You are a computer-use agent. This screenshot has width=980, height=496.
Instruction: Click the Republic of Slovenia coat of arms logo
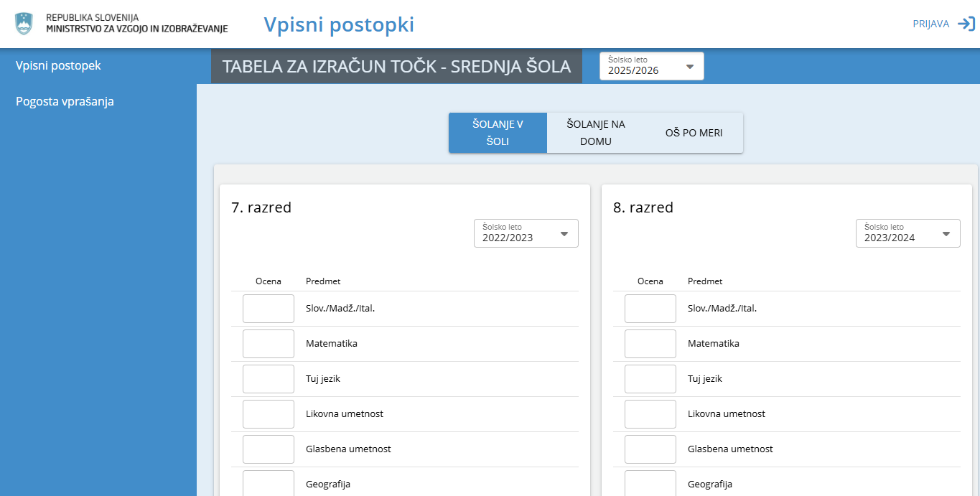tap(24, 23)
